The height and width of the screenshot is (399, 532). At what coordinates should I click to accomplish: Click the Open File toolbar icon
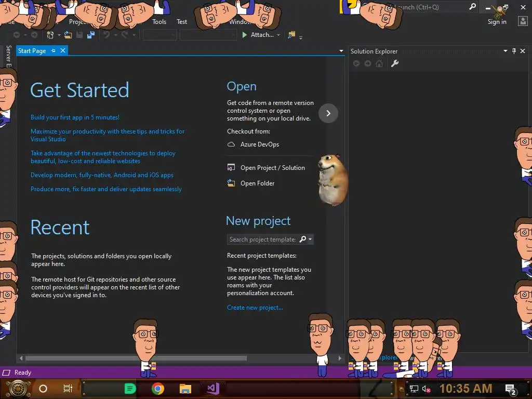68,35
